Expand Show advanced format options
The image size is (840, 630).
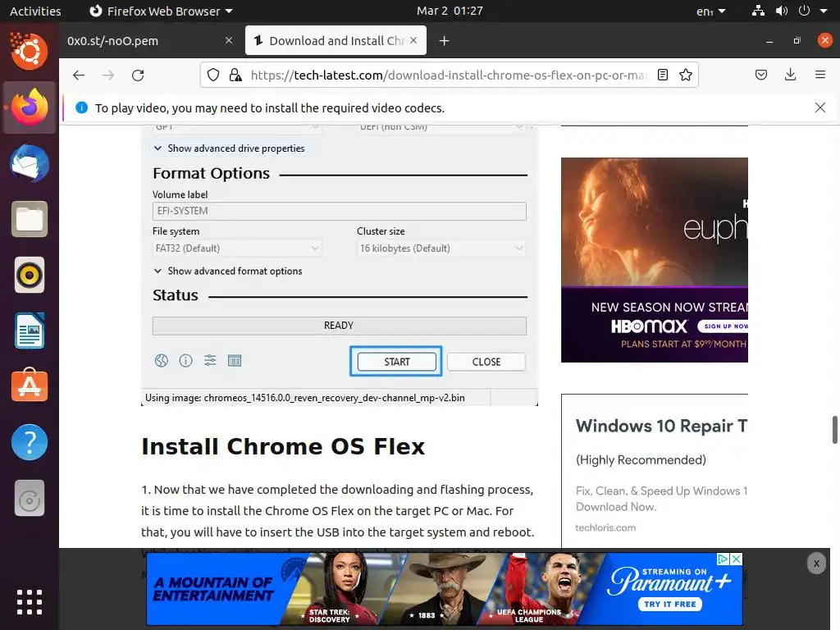tap(228, 271)
